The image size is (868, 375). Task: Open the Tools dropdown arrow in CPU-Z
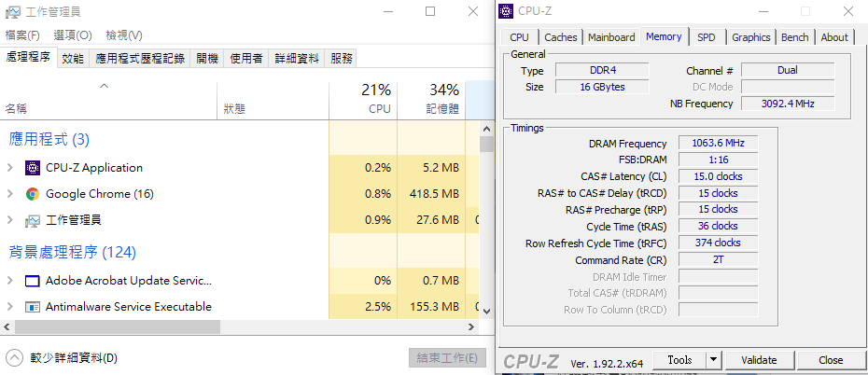(x=715, y=360)
